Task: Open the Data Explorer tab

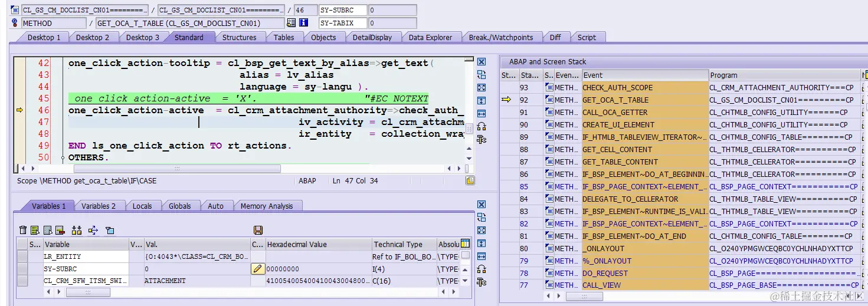Action: [x=430, y=37]
